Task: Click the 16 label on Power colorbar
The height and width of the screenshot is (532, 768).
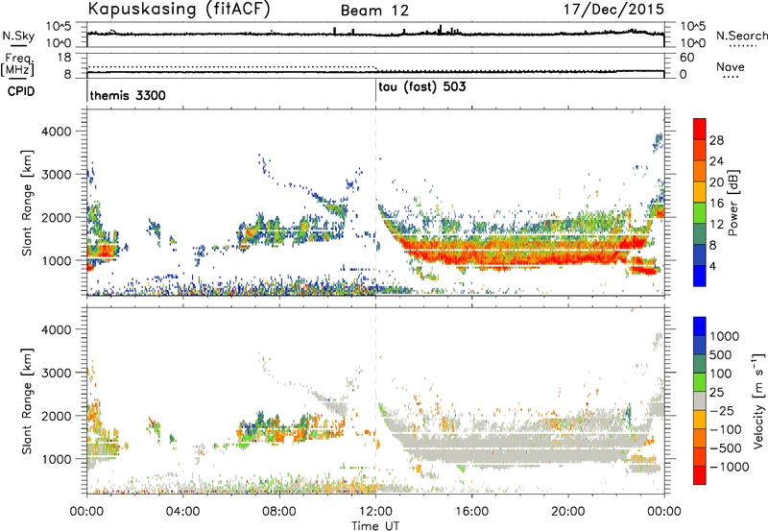Action: pyautogui.click(x=716, y=203)
